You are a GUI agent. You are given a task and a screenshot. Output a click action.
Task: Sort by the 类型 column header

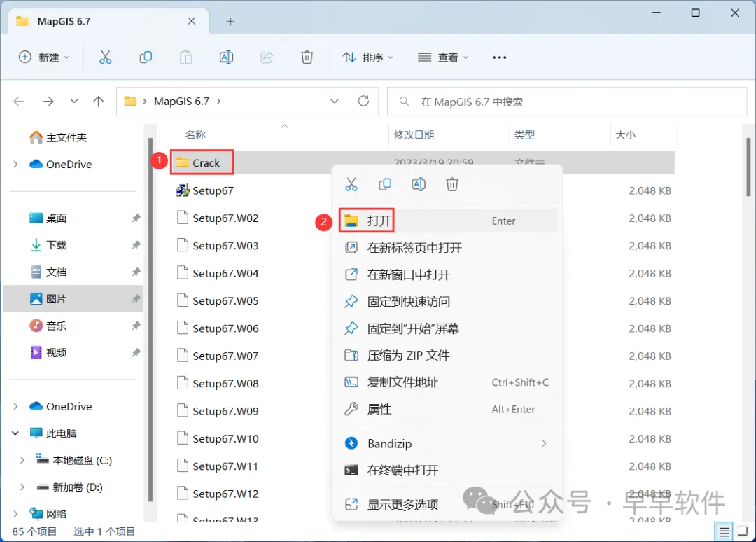point(524,135)
